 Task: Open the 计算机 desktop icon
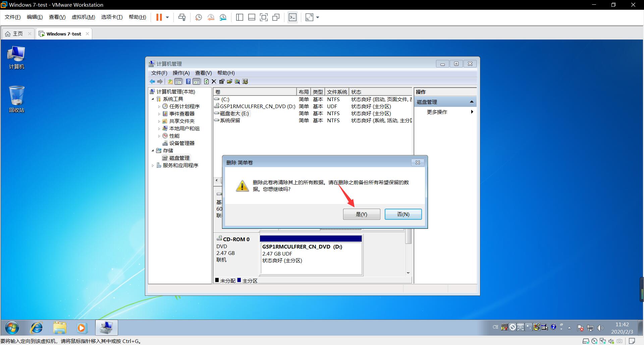(16, 58)
